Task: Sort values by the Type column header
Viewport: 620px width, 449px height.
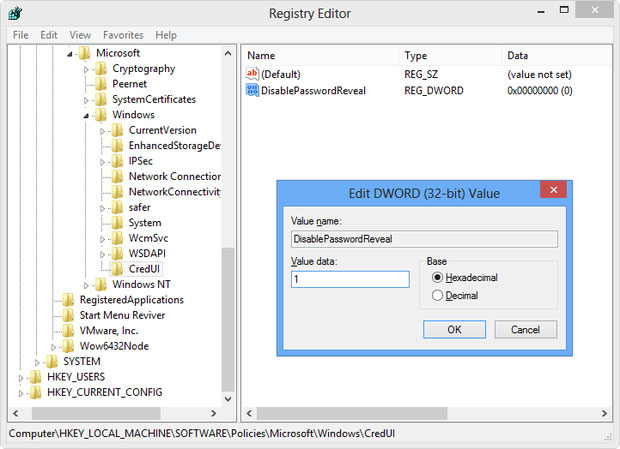Action: (450, 56)
